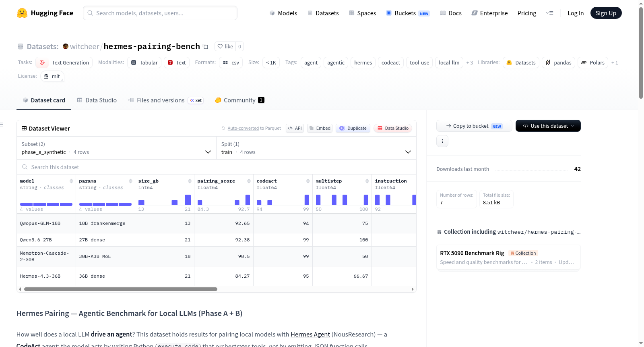Sort by the codeact column
The image size is (644, 347).
tap(308, 181)
